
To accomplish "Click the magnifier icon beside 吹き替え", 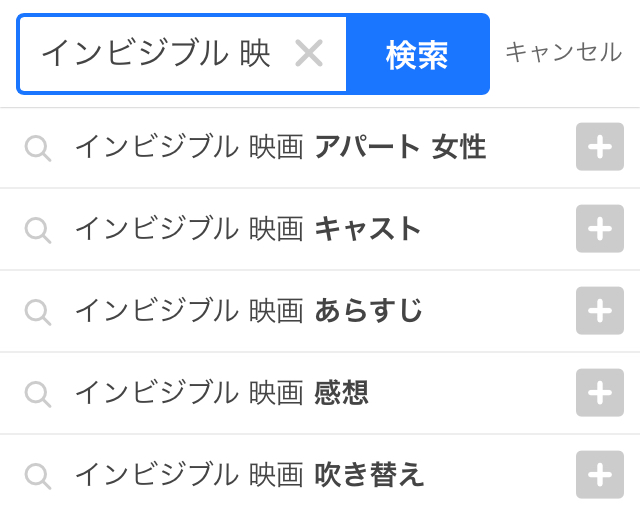I will tap(38, 475).
